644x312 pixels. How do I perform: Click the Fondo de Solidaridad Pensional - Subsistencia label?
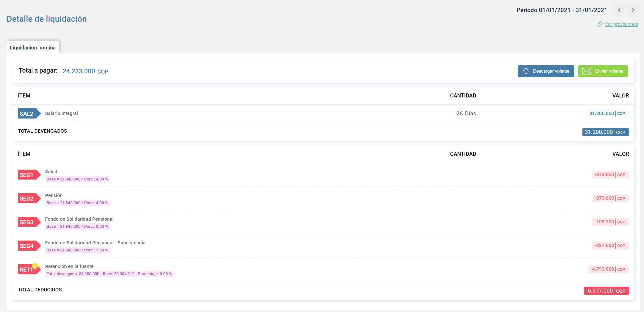click(95, 243)
